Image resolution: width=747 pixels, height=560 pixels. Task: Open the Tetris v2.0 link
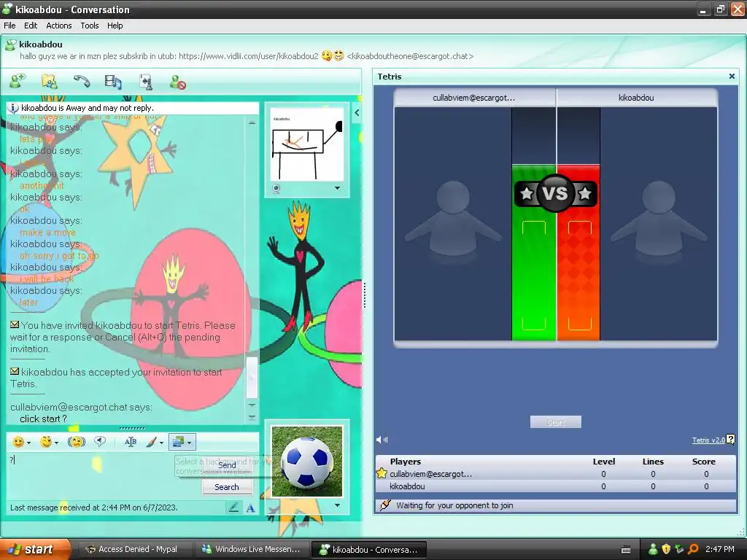pyautogui.click(x=708, y=440)
